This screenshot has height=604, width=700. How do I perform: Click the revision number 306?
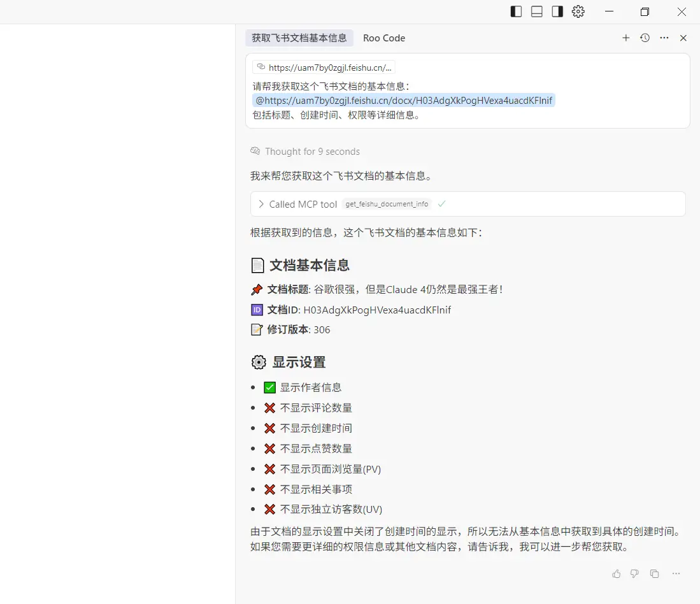click(322, 330)
